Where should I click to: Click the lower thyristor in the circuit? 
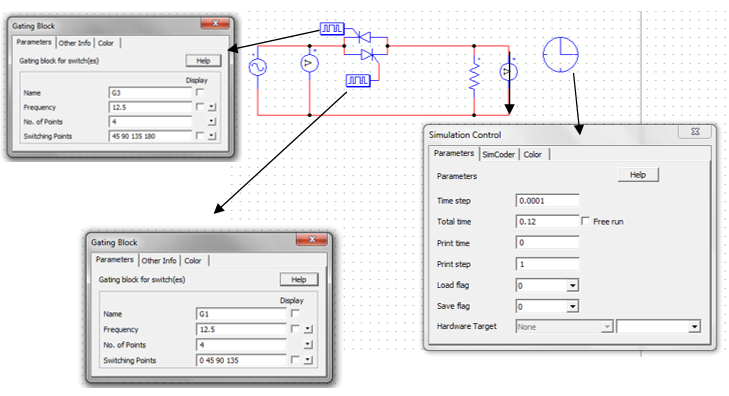point(368,55)
